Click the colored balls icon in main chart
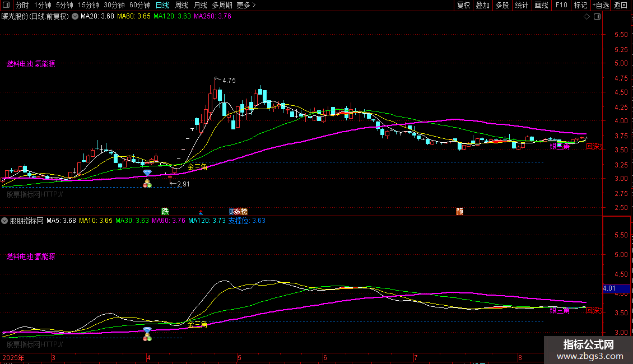Viewport: 633px width, 364px height. [x=147, y=184]
